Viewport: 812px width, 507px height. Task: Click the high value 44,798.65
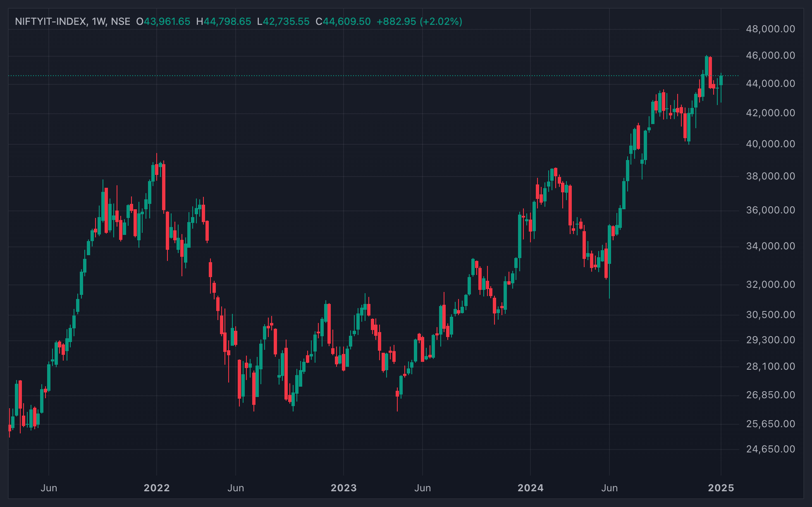pyautogui.click(x=227, y=22)
